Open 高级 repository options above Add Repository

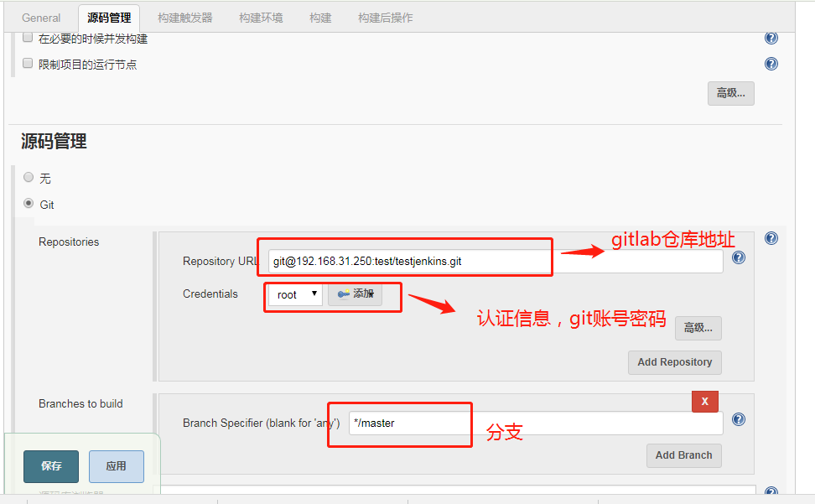[698, 329]
